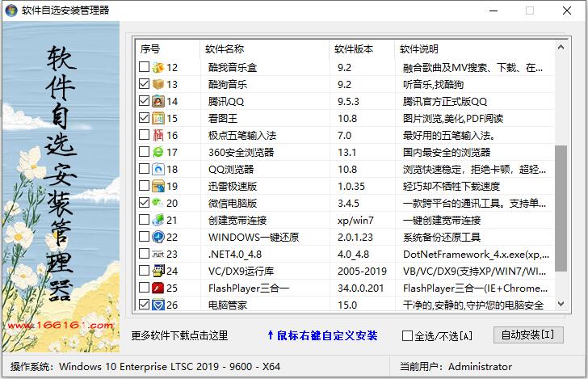Close the 软件自选安装管理器 window
Image resolution: width=588 pixels, height=379 pixels.
567,11
